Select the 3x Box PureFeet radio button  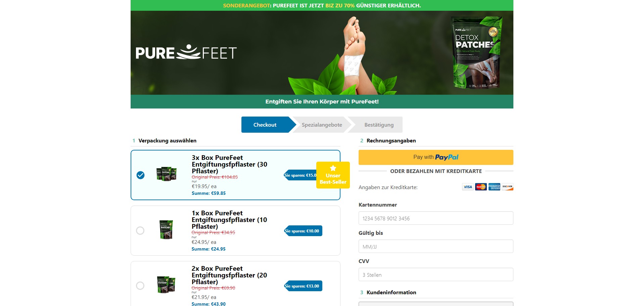click(x=140, y=175)
